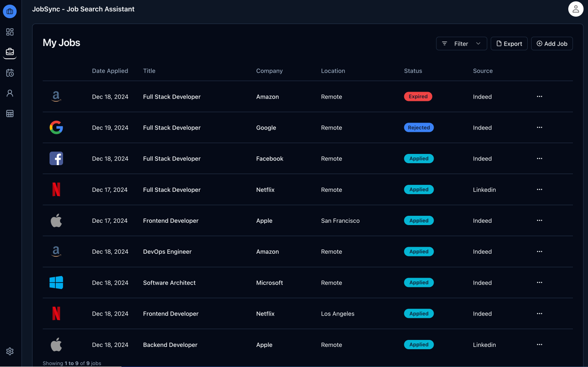The height and width of the screenshot is (367, 588).
Task: Click the Applied badge on the Netflix Frontend row
Action: (419, 313)
